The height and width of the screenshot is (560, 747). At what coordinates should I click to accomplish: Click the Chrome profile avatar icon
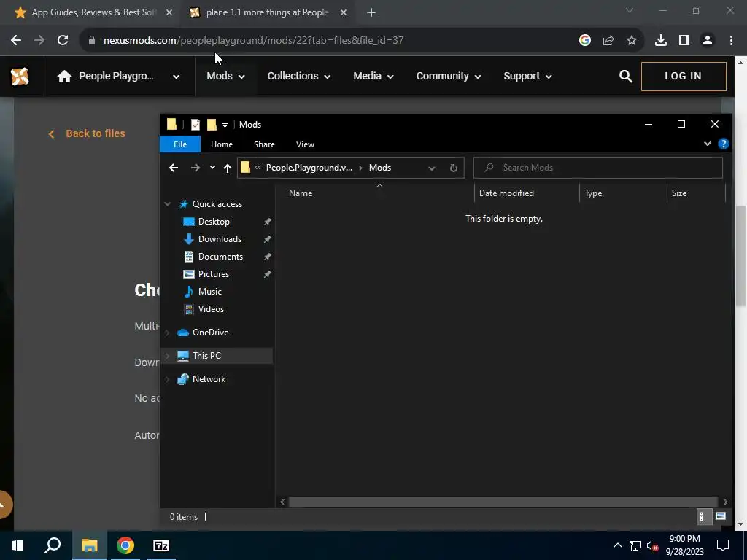tap(708, 40)
